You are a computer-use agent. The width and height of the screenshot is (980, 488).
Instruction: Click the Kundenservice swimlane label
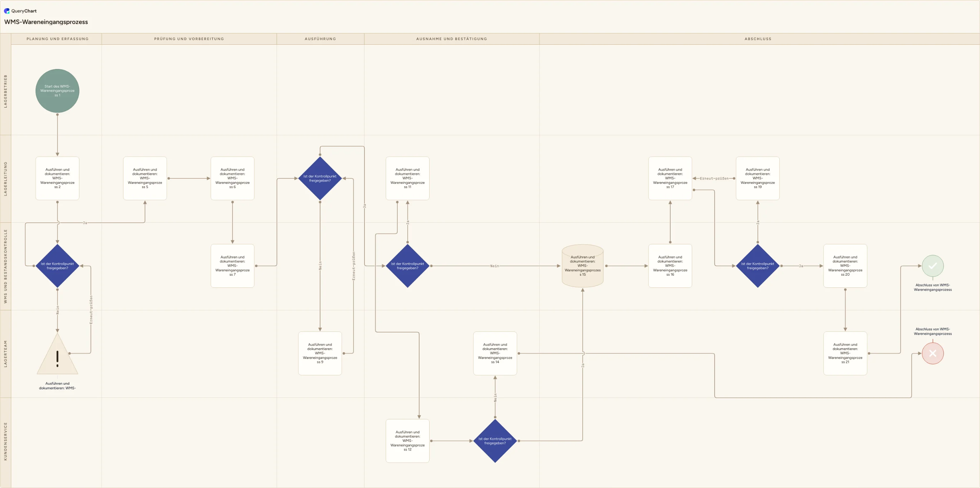point(6,441)
